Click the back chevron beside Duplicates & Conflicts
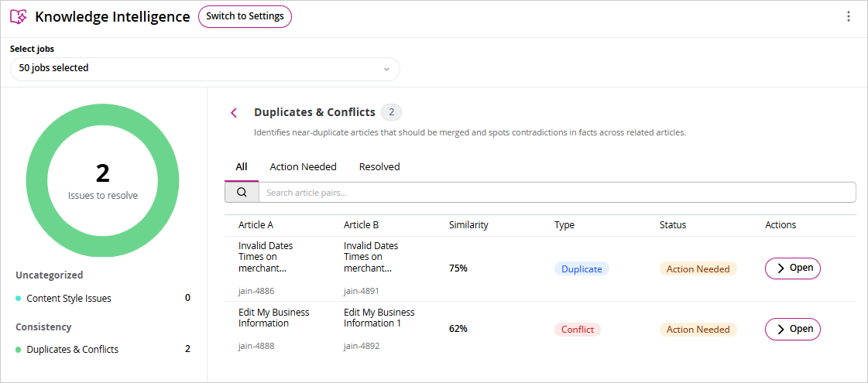The width and height of the screenshot is (868, 383). coord(234,113)
